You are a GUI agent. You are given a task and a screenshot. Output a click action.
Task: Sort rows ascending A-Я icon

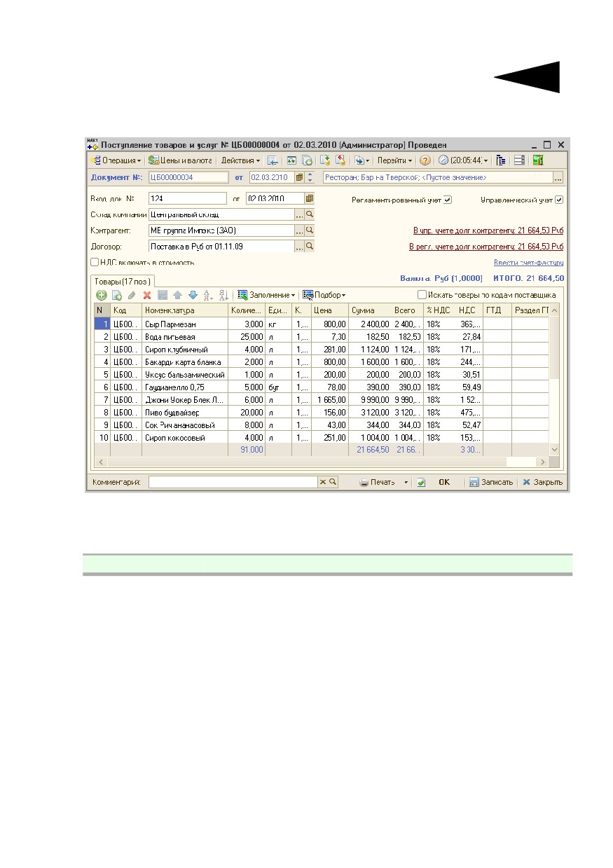(209, 296)
